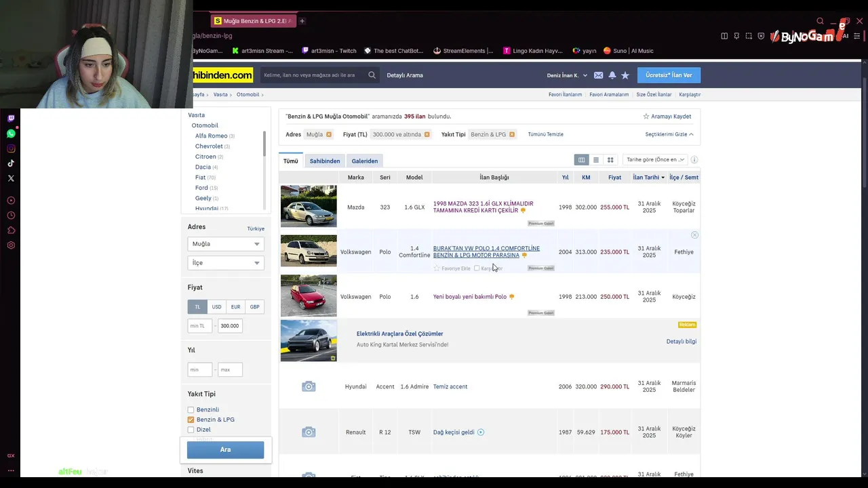This screenshot has width=868, height=488.
Task: Click the min year input field
Action: (200, 370)
